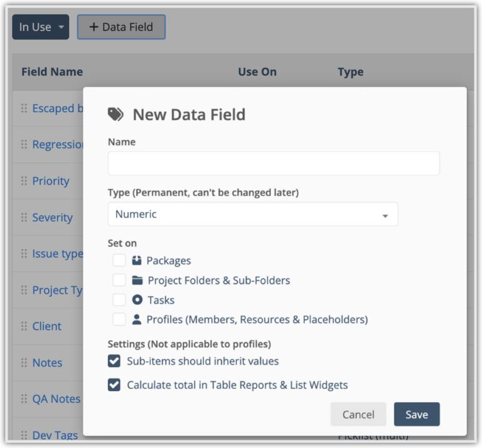
Task: Enable the Packages checkbox
Action: tap(119, 260)
